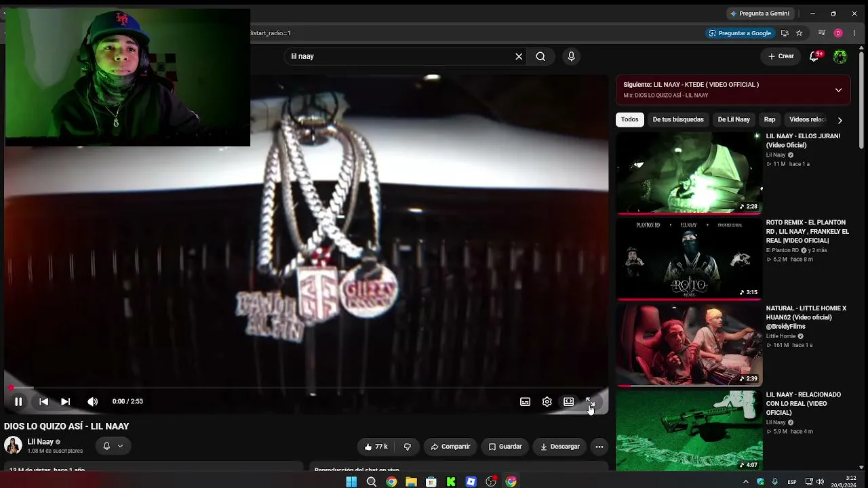
Task: Open the player settings gear
Action: coord(547,401)
